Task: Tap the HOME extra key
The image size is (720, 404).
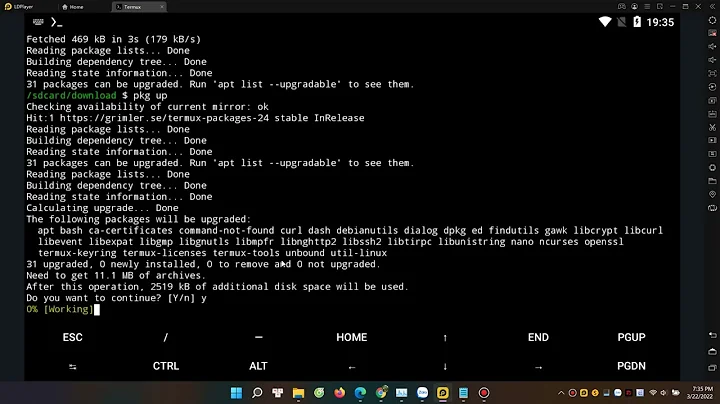Action: click(x=352, y=337)
